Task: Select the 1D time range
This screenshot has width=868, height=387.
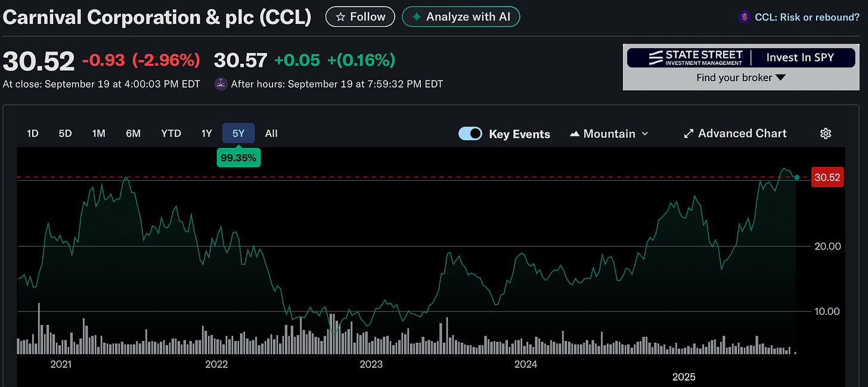Action: coord(33,134)
